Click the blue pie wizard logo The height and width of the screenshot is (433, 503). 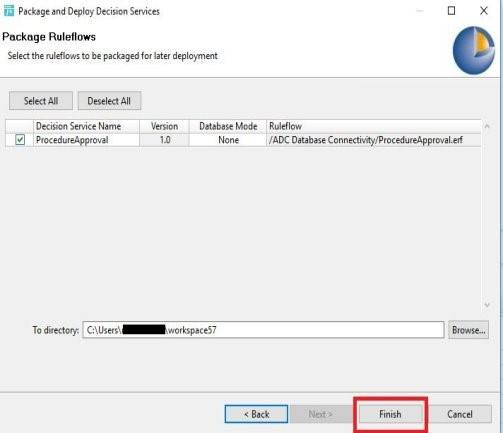(473, 50)
